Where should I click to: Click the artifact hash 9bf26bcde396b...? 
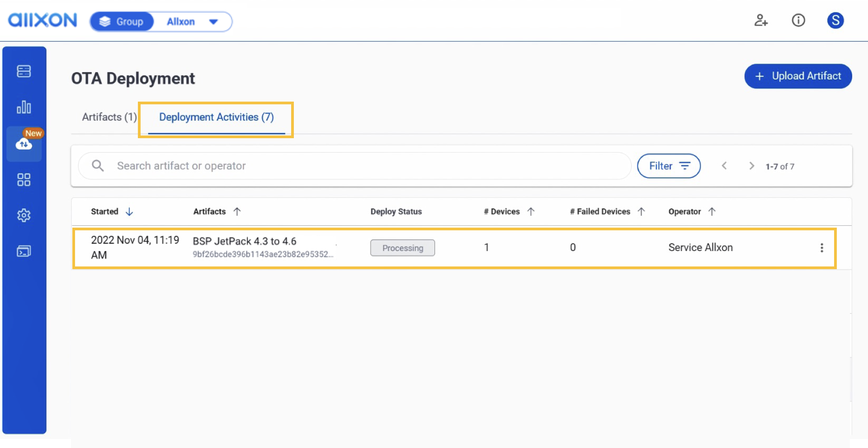[x=263, y=254]
